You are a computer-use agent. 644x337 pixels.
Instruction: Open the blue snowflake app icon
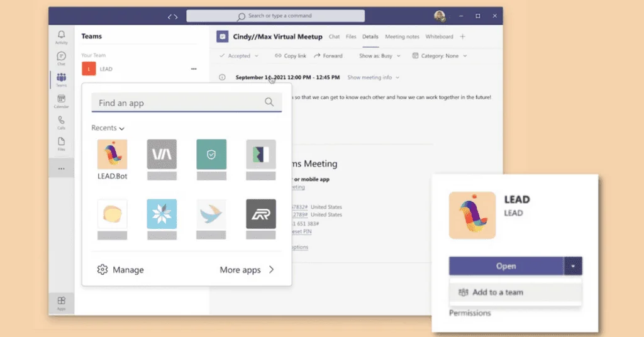point(162,214)
